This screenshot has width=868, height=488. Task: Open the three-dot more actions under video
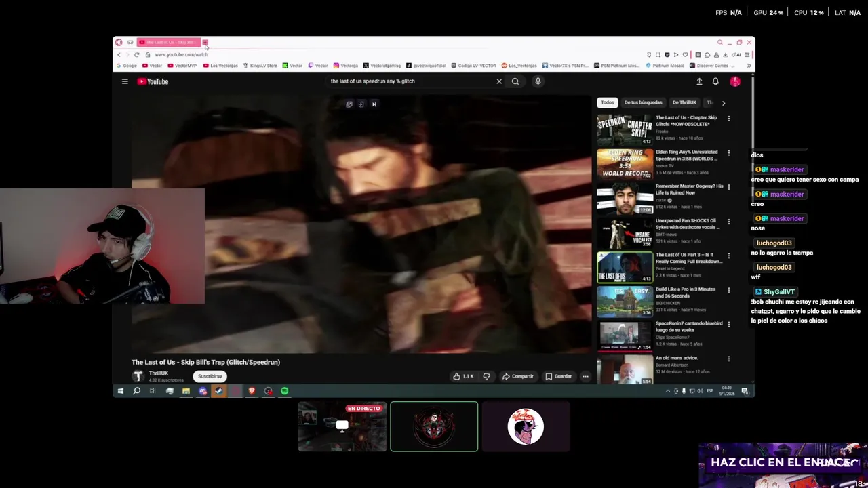(x=585, y=376)
